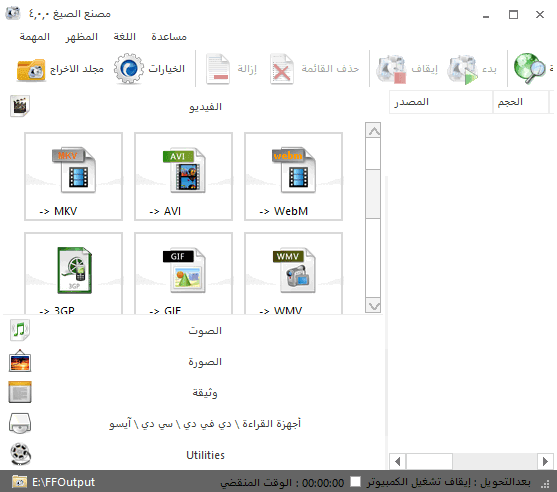Click the Stop conversion icon
557x492 pixels.
(391, 69)
